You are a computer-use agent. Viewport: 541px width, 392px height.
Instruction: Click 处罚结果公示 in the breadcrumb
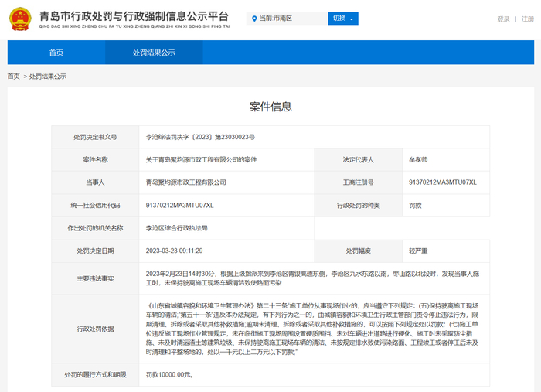click(x=48, y=77)
